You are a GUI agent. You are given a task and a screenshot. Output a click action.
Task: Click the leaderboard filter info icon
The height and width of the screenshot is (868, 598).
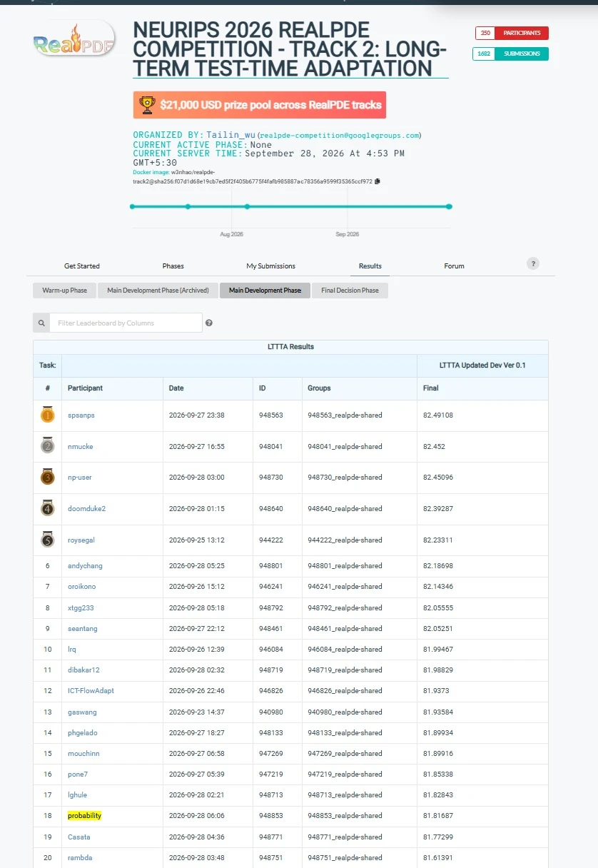point(209,323)
